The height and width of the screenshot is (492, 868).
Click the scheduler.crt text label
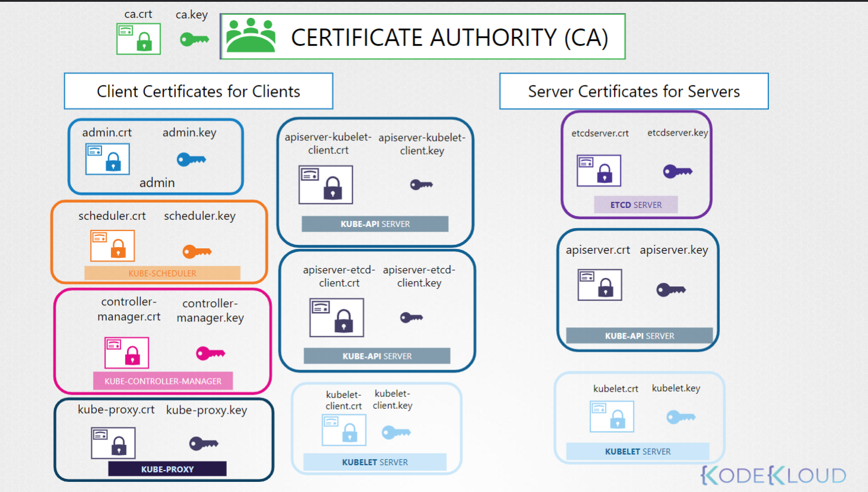pyautogui.click(x=112, y=216)
